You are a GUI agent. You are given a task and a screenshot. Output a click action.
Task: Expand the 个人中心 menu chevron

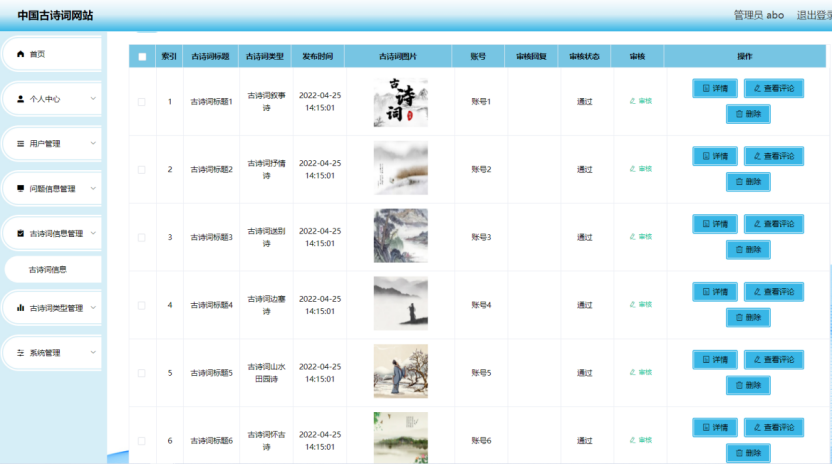[93, 99]
